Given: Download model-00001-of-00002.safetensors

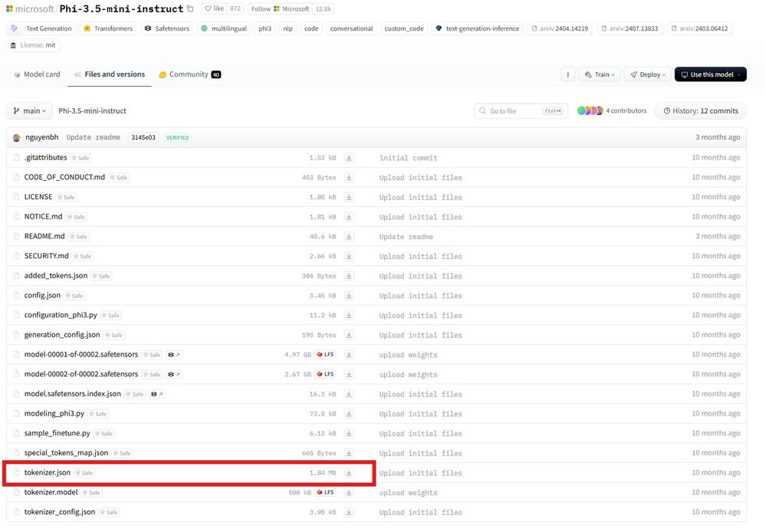Looking at the screenshot, I should [349, 355].
